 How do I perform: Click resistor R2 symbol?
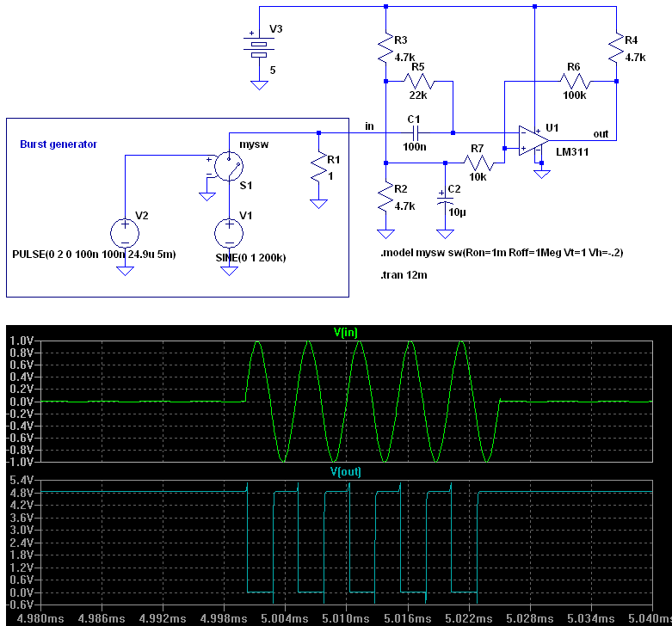pos(385,198)
